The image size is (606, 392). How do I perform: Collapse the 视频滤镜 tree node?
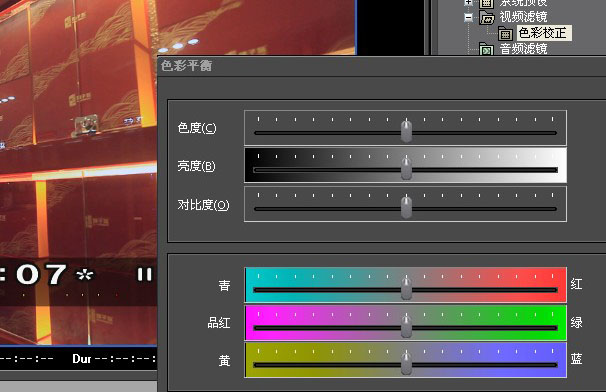point(468,17)
